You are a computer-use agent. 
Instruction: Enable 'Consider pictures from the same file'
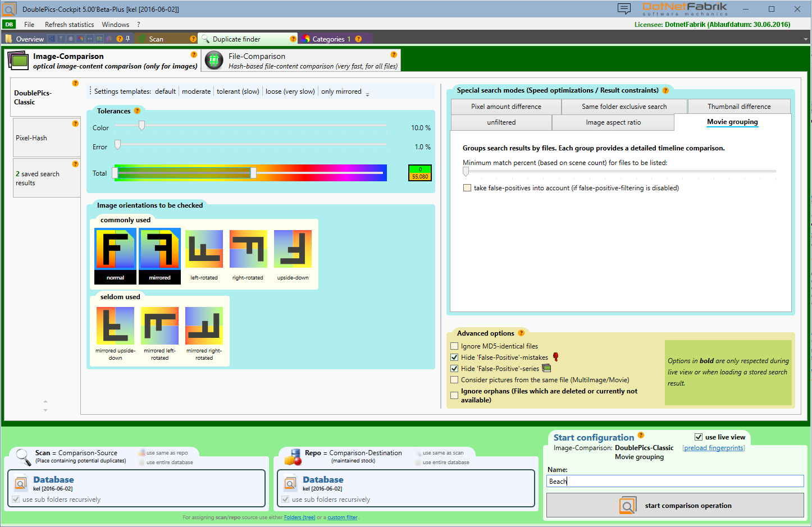454,380
